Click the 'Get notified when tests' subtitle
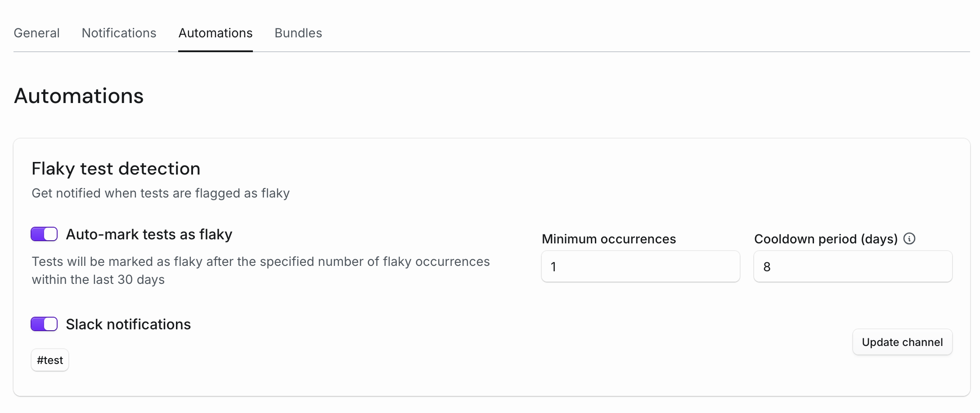The image size is (980, 413). coord(160,193)
